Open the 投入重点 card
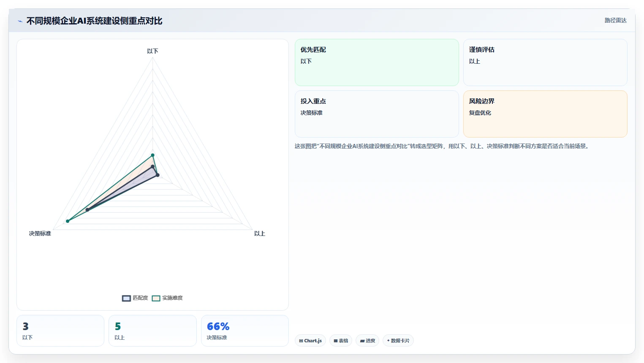Viewport: 644px width, 363px height. pyautogui.click(x=377, y=114)
